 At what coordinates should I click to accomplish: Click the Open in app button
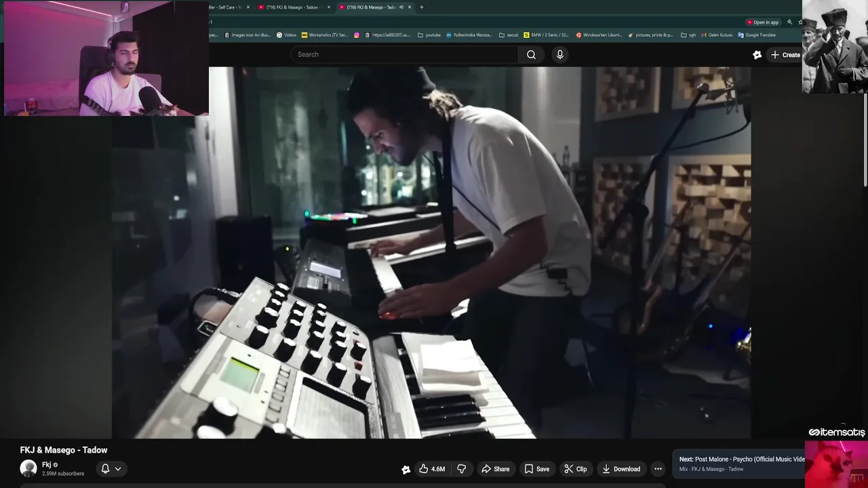tap(762, 22)
